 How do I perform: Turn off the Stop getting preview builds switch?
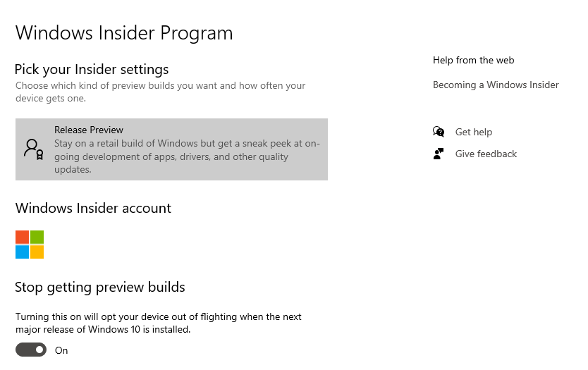[x=31, y=350]
